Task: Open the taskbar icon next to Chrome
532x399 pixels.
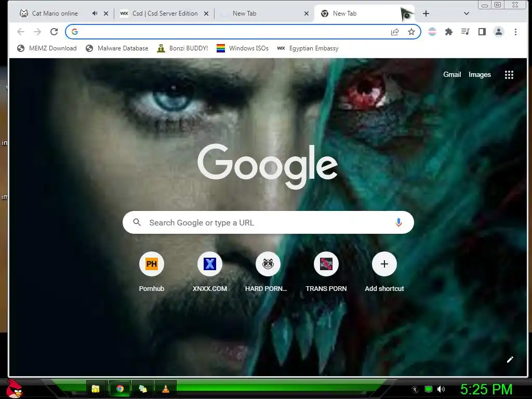Action: 143,389
